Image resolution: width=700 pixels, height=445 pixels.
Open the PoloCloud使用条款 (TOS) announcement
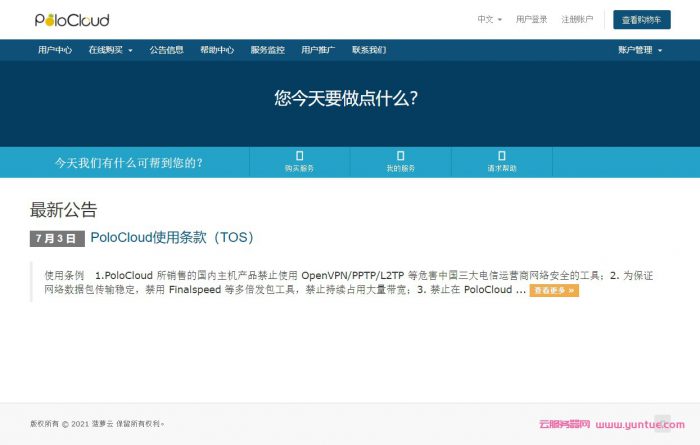pos(172,238)
